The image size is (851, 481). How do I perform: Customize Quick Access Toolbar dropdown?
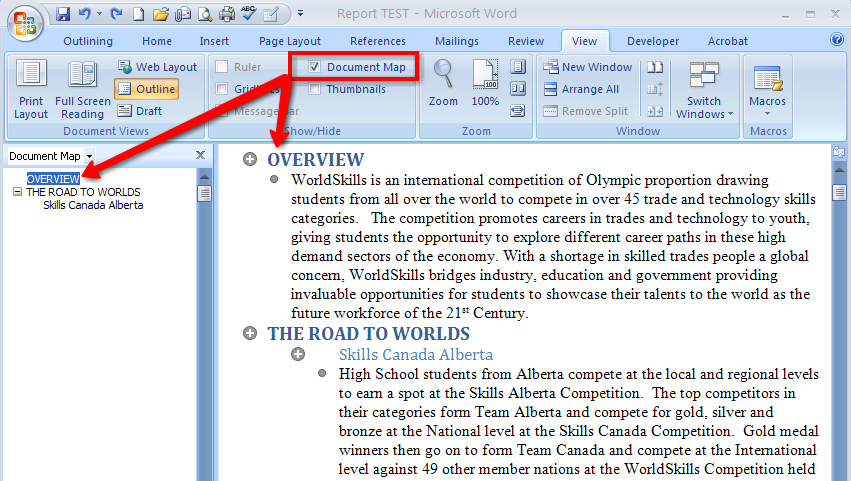[300, 14]
